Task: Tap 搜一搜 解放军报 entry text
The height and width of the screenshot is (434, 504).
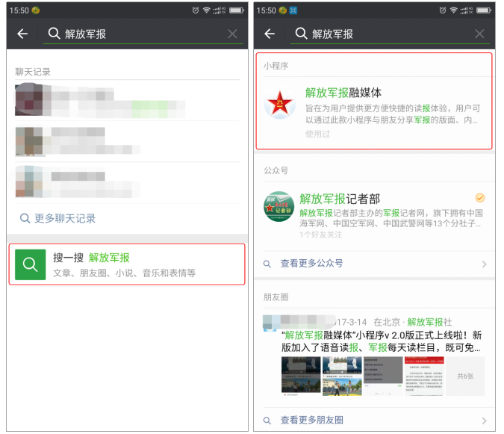Action: click(x=91, y=258)
